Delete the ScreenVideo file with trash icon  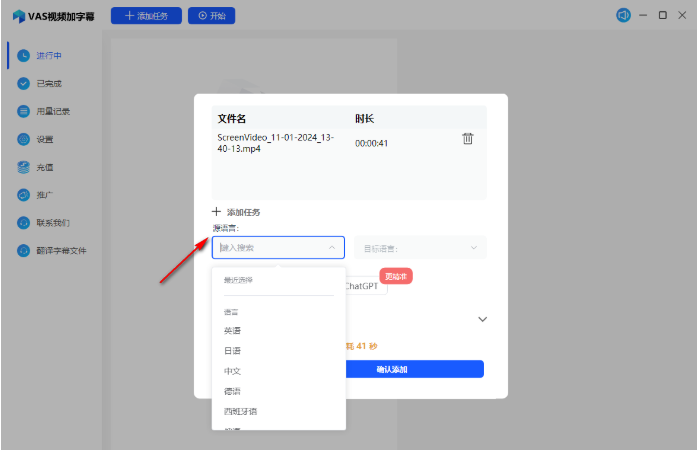coord(468,139)
